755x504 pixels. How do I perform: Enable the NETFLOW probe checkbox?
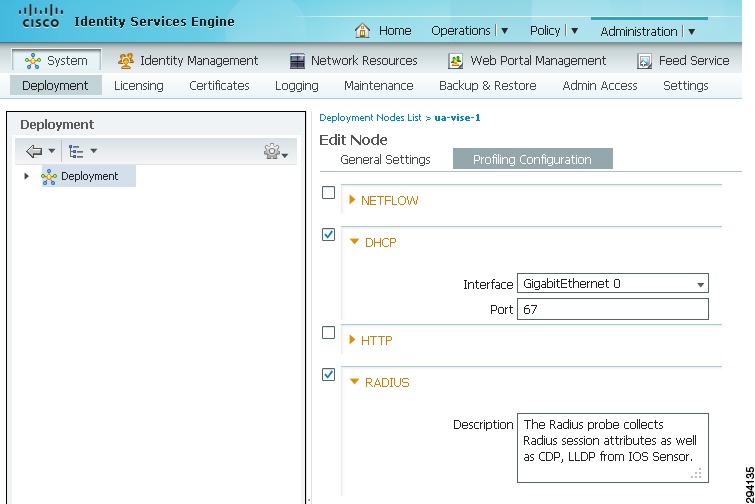pyautogui.click(x=328, y=193)
